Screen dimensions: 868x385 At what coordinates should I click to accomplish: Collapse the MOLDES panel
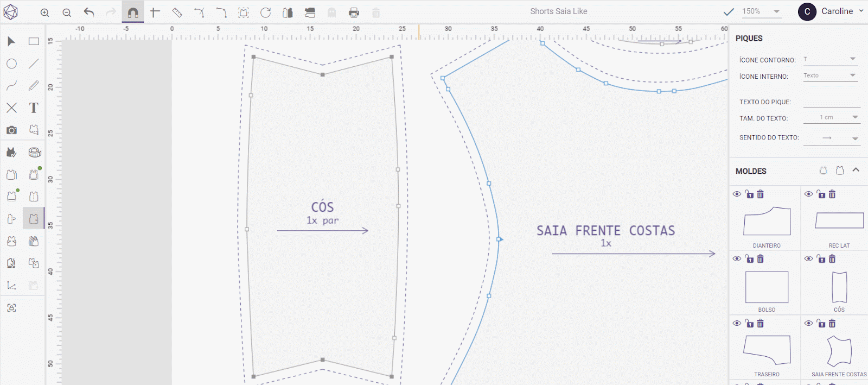[856, 170]
